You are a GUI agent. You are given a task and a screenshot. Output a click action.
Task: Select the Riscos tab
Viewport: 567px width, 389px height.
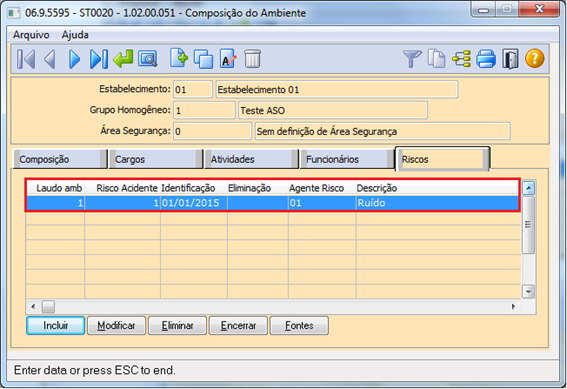coord(443,159)
